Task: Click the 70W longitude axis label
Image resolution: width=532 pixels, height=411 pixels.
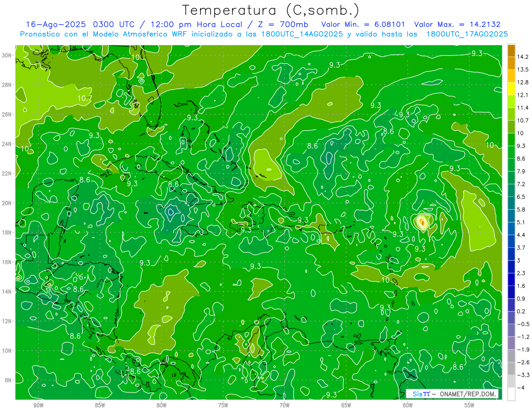Action: point(285,404)
